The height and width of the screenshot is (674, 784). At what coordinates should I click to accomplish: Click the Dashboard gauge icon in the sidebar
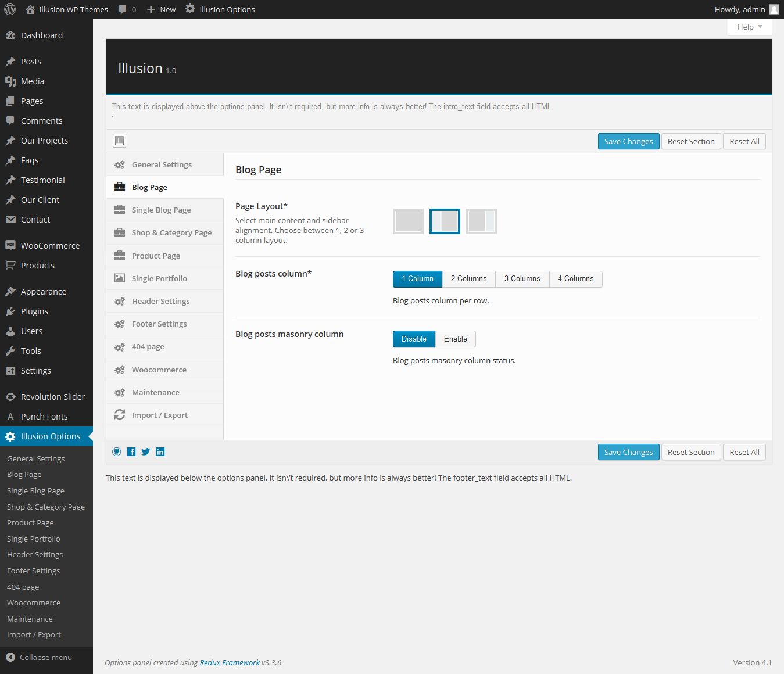pos(10,35)
